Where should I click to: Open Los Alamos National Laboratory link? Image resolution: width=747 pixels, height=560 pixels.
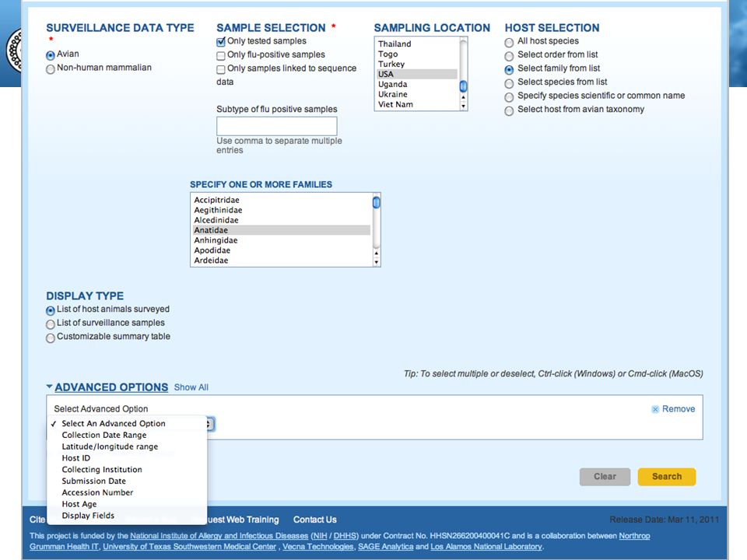[x=486, y=547]
